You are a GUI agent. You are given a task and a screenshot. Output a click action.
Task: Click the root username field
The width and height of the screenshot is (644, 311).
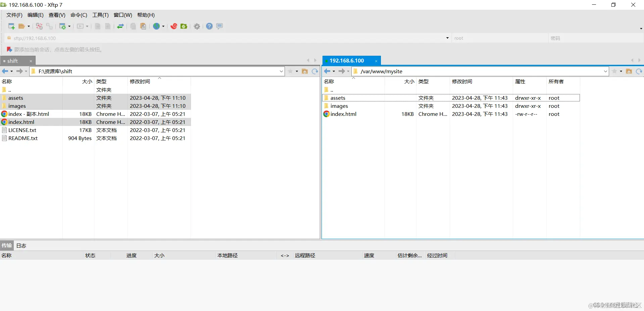click(499, 38)
